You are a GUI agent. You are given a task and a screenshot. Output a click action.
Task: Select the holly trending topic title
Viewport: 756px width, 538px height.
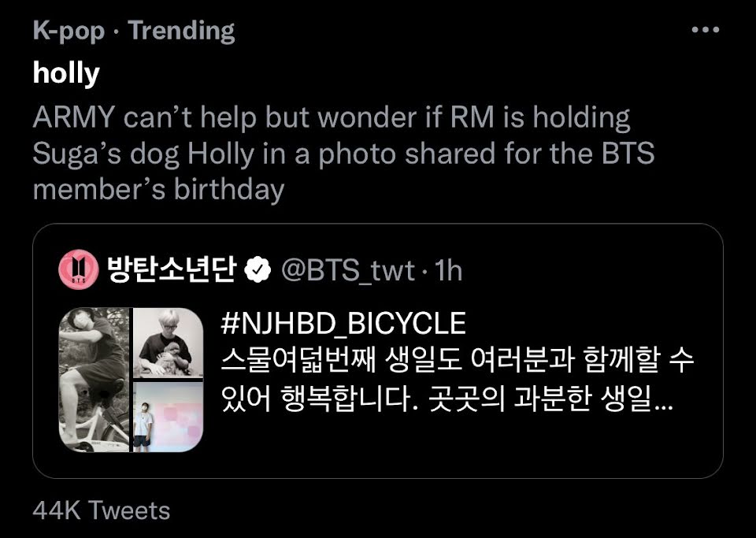coord(66,74)
